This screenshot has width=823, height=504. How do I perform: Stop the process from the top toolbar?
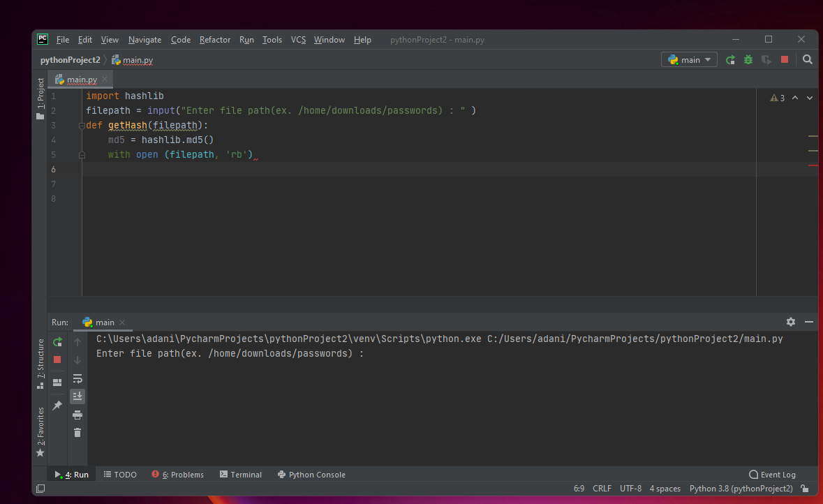[x=785, y=60]
